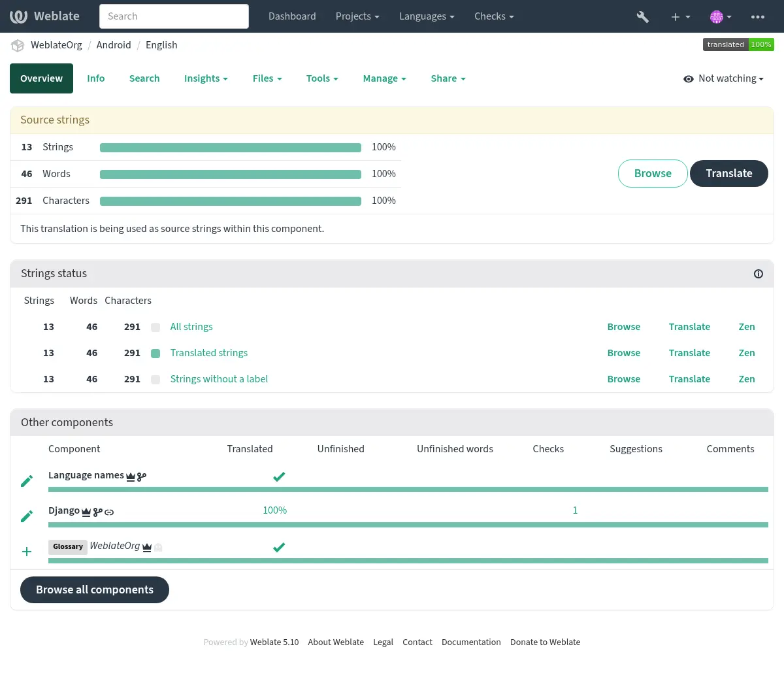Click the branch icon beside Django
This screenshot has height=681, width=784.
97,512
